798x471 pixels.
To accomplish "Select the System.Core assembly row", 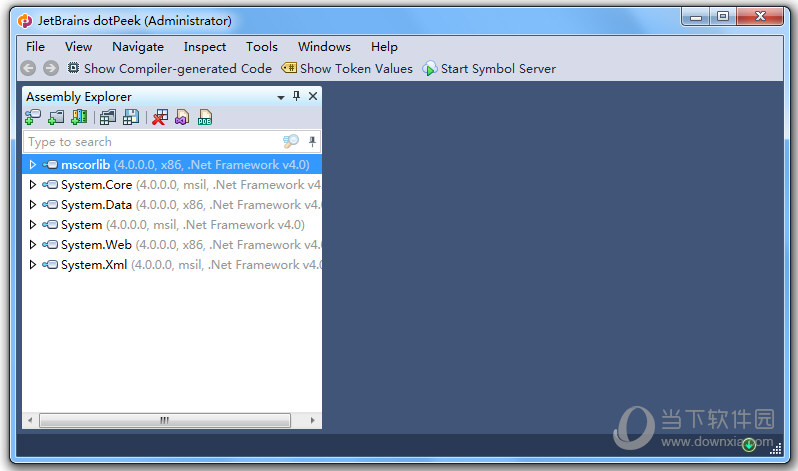I will coord(172,184).
